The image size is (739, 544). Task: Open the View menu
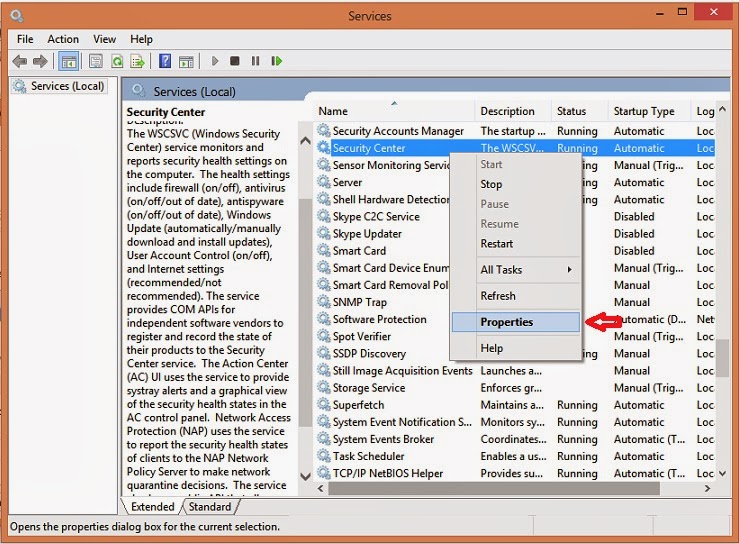click(x=104, y=39)
